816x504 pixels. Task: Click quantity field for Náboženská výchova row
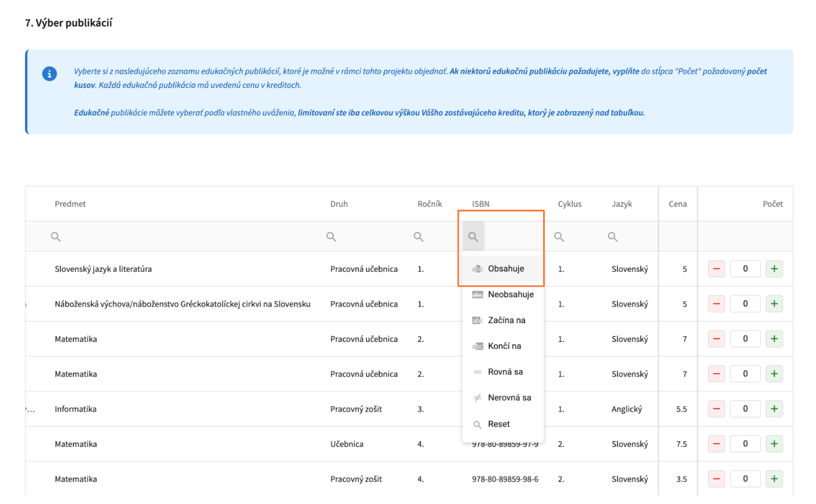pyautogui.click(x=745, y=304)
